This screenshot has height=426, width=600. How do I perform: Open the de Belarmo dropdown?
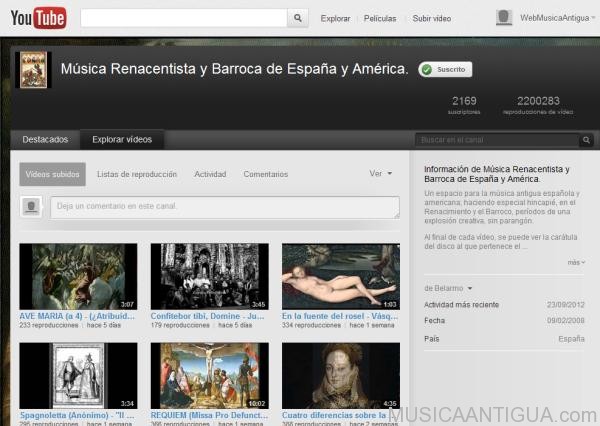coord(448,288)
